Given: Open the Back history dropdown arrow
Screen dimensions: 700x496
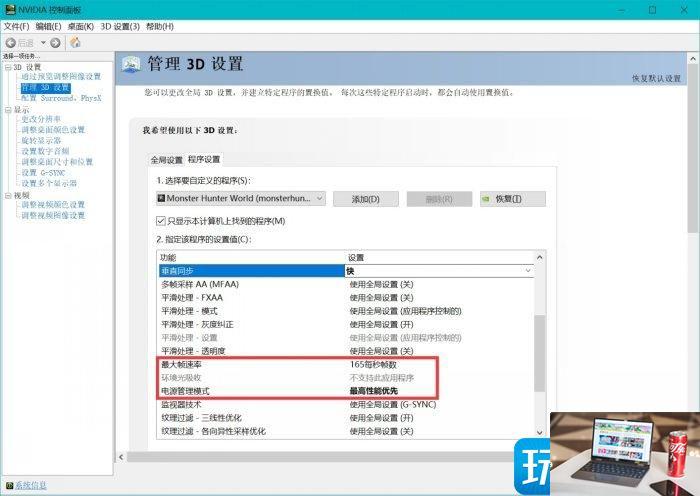Looking at the screenshot, I should tap(43, 43).
